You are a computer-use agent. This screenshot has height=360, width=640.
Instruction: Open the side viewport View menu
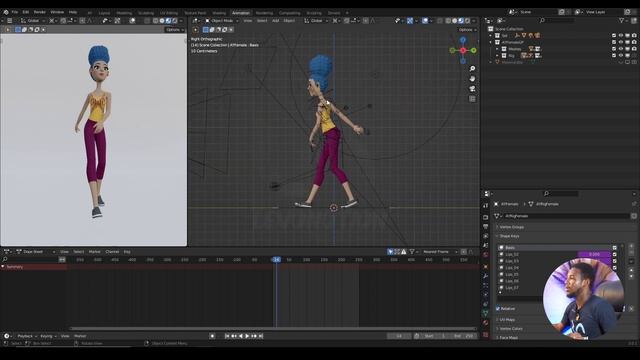point(248,20)
